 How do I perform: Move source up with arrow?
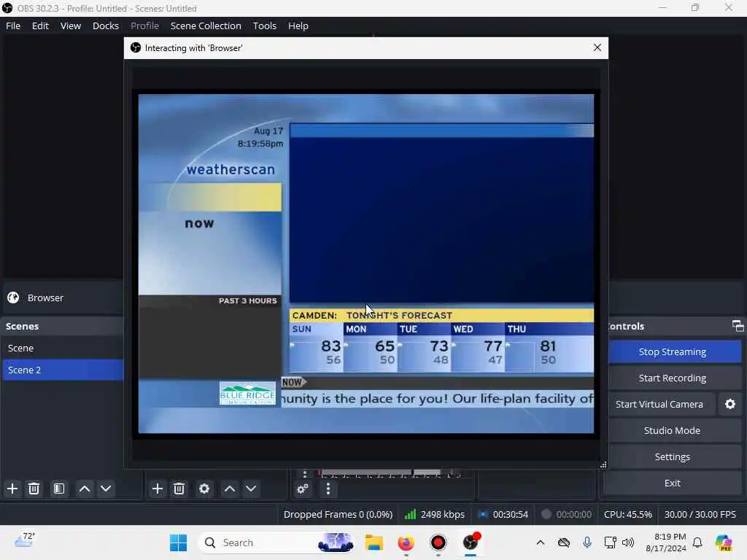click(230, 489)
